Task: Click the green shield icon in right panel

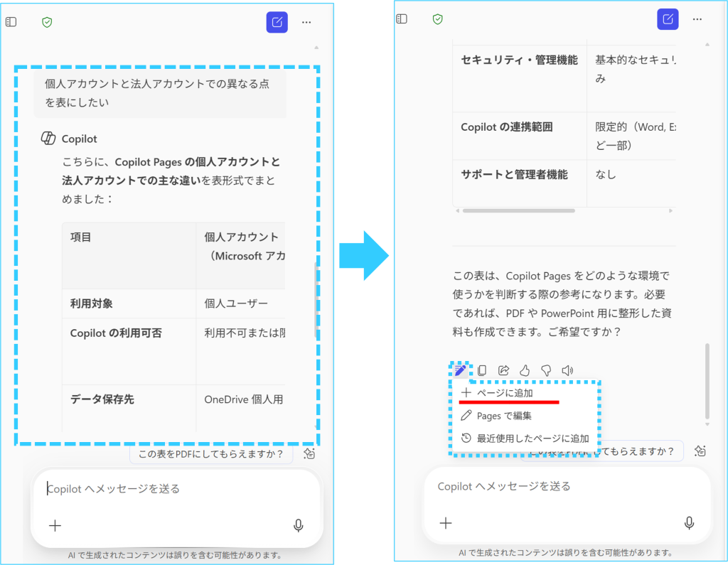Action: [437, 19]
